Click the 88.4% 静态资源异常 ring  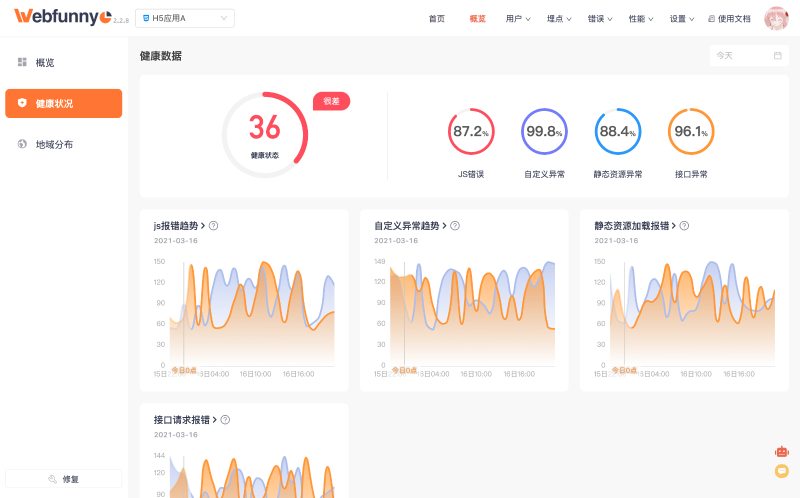(x=618, y=131)
